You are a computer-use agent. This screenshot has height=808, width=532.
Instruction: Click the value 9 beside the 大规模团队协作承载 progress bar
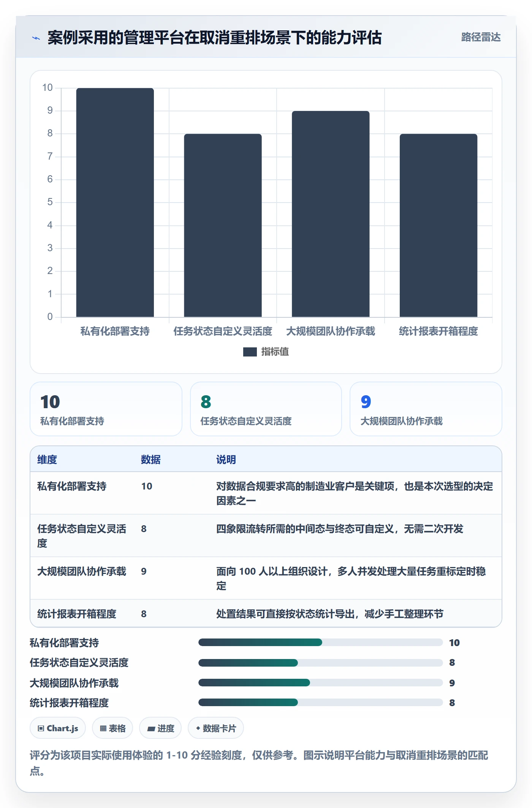pyautogui.click(x=452, y=683)
